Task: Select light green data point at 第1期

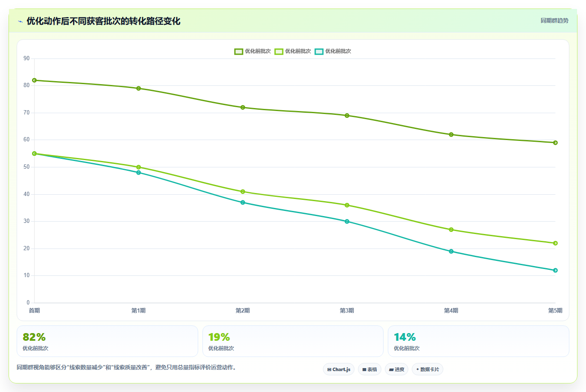Action: pyautogui.click(x=138, y=167)
